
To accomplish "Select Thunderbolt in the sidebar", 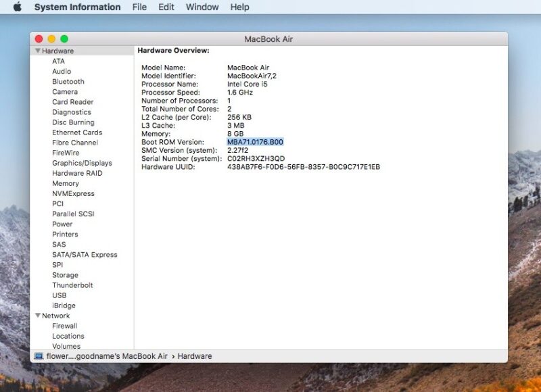I will tap(72, 285).
